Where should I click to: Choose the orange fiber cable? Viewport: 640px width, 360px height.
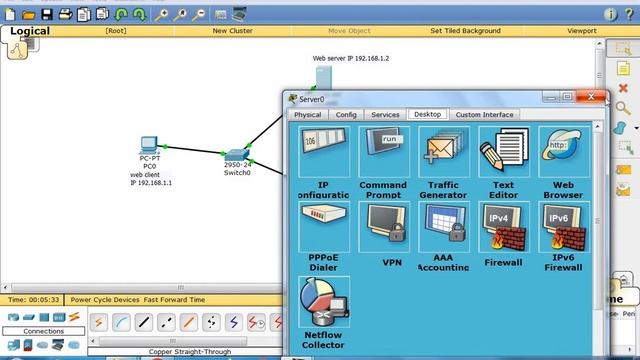(x=189, y=322)
